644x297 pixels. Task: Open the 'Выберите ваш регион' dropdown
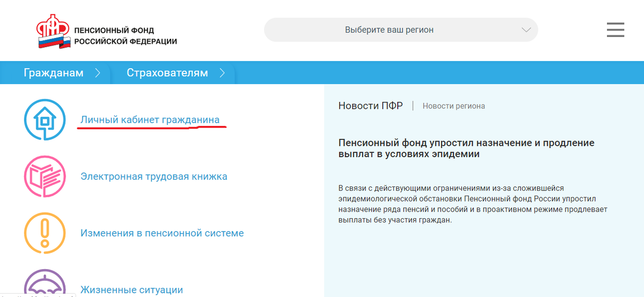click(401, 29)
